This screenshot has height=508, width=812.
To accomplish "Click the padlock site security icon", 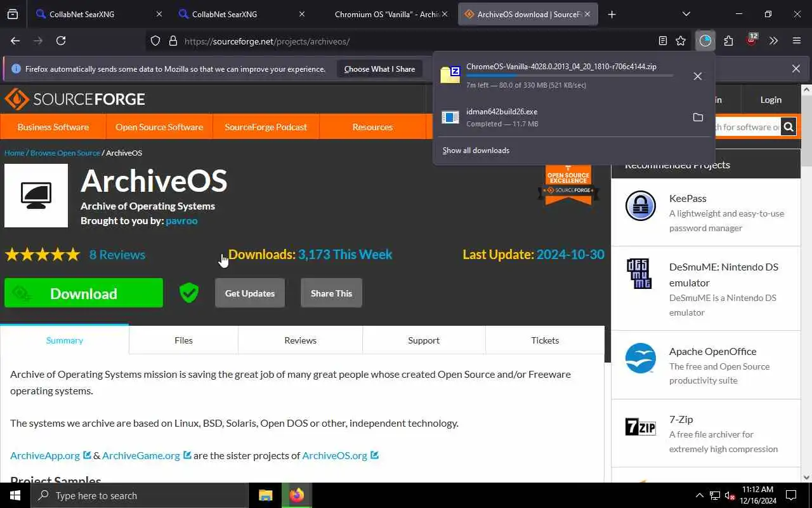I will [173, 41].
